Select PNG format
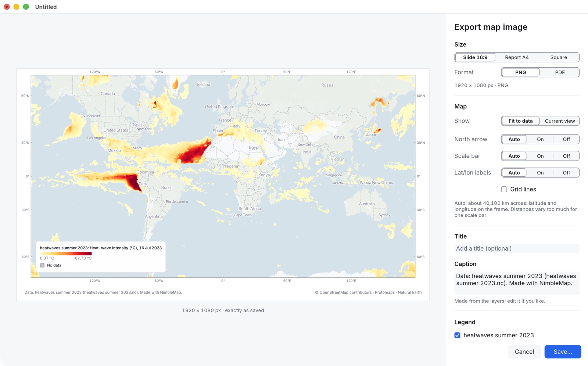Viewport: 588px width, 366px height. click(520, 72)
